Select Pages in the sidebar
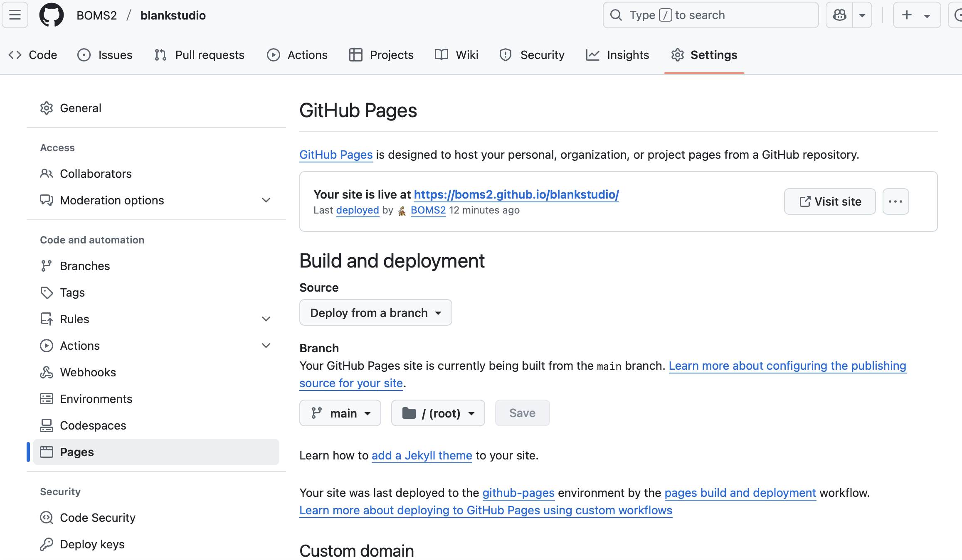 tap(156, 452)
